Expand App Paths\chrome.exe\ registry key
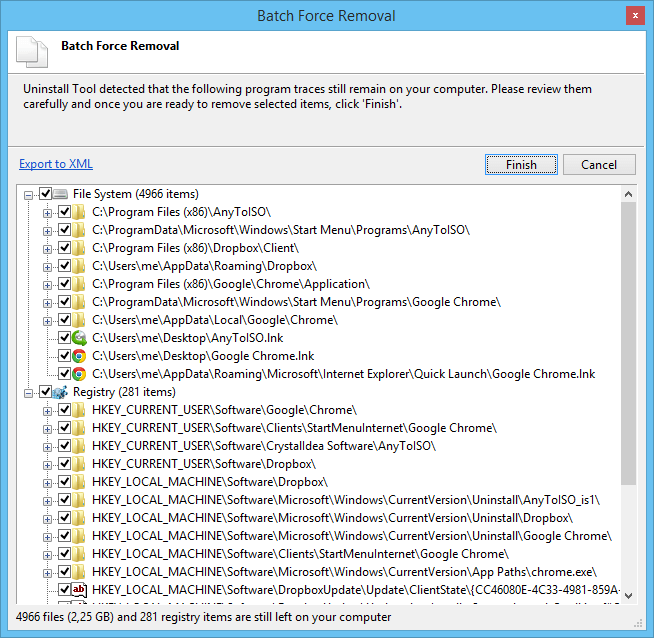654x638 pixels. 48,573
